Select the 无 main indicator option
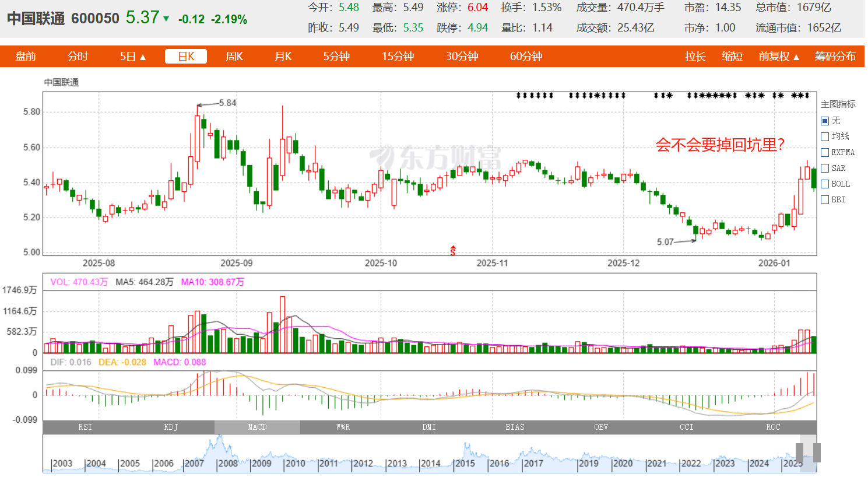The height and width of the screenshot is (484, 868). tap(825, 121)
